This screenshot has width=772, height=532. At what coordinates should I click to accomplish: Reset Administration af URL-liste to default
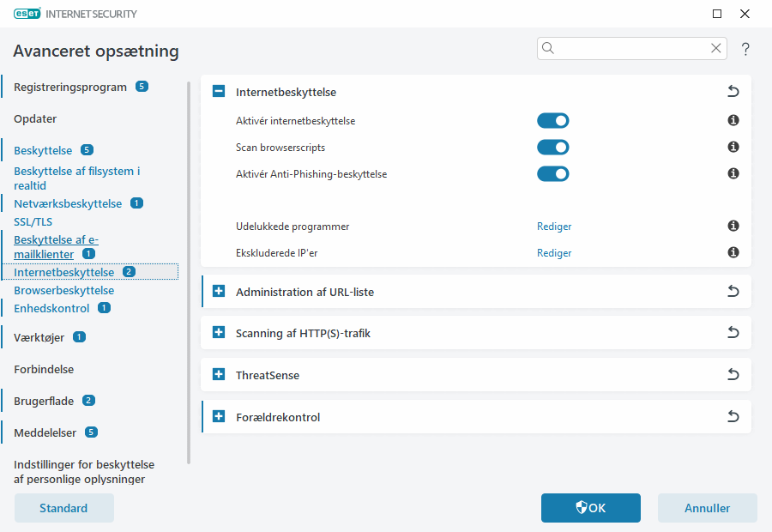(x=733, y=292)
